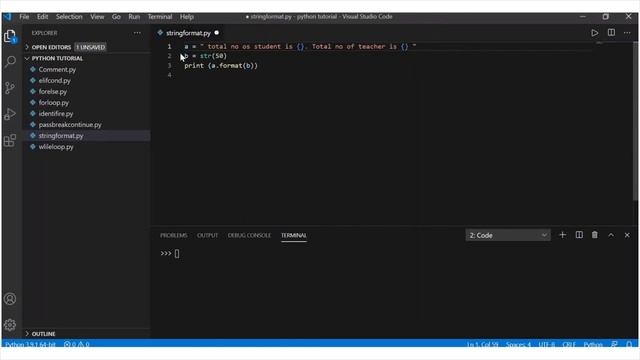640x360 pixels.
Task: Click the terminal prompt input
Action: tap(177, 254)
